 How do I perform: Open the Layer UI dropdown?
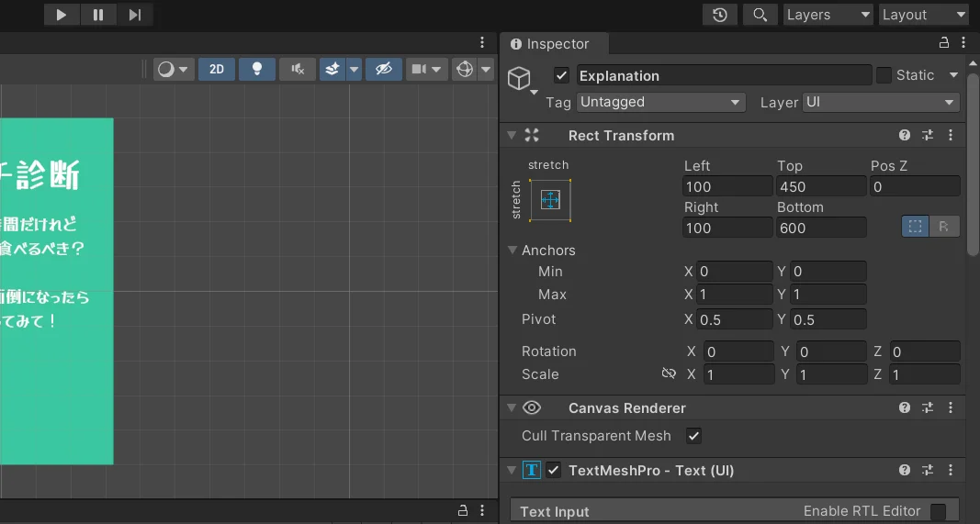881,102
